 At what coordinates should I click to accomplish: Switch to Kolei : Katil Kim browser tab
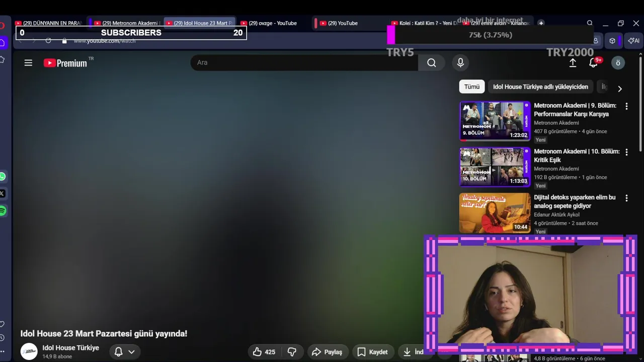424,23
